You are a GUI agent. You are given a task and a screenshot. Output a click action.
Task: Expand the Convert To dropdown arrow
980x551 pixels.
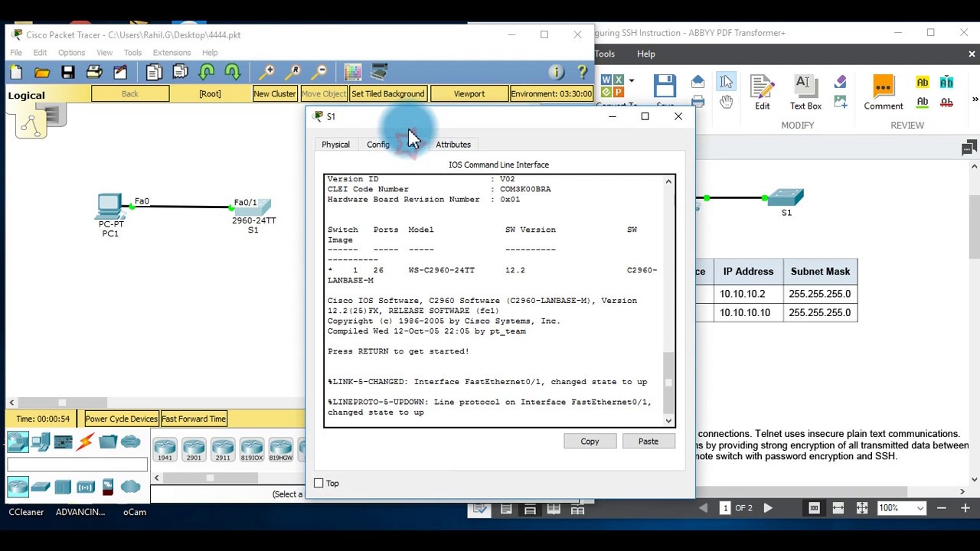coord(632,80)
